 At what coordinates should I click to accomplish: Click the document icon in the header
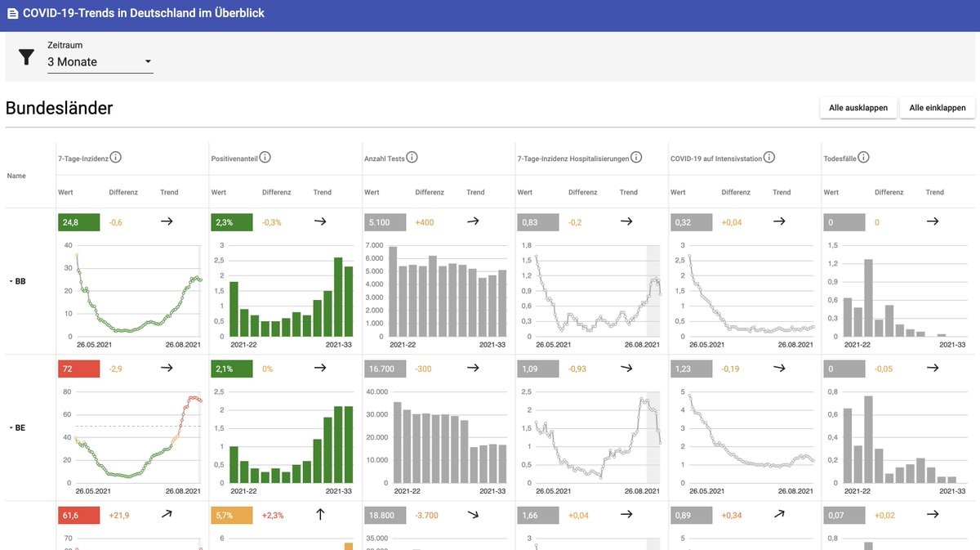(12, 14)
